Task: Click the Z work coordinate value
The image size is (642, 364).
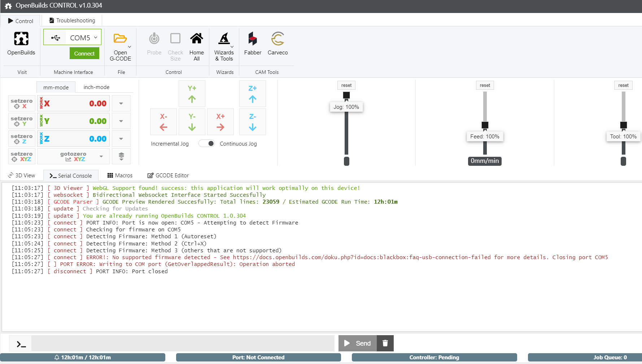Action: 98,139
